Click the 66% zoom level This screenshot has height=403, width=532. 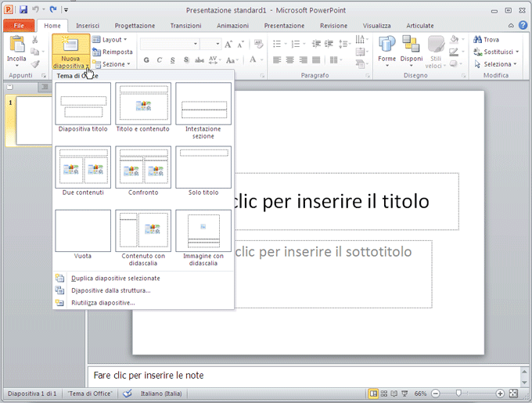coord(420,394)
